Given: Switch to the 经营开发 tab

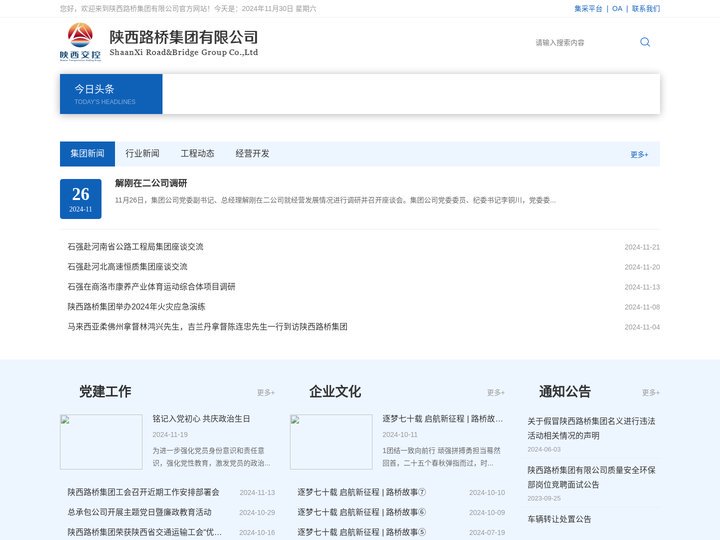Looking at the screenshot, I should [x=253, y=154].
